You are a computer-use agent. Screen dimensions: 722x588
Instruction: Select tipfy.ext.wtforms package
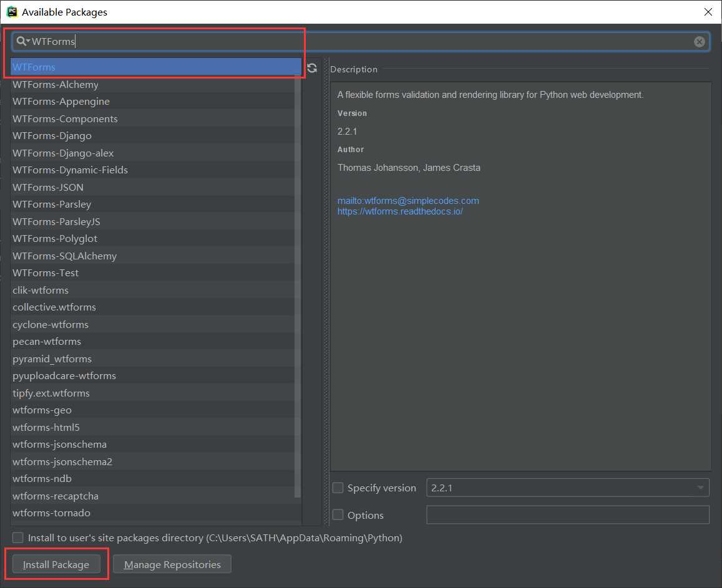[152, 393]
